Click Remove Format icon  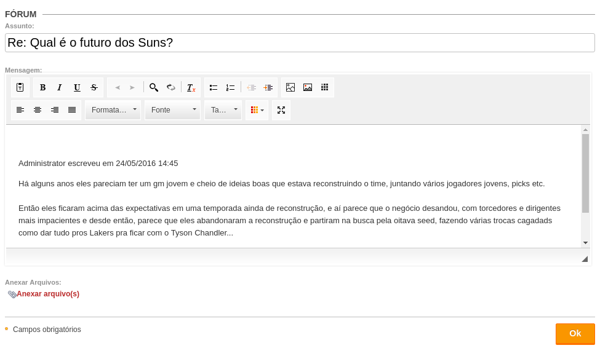[191, 87]
